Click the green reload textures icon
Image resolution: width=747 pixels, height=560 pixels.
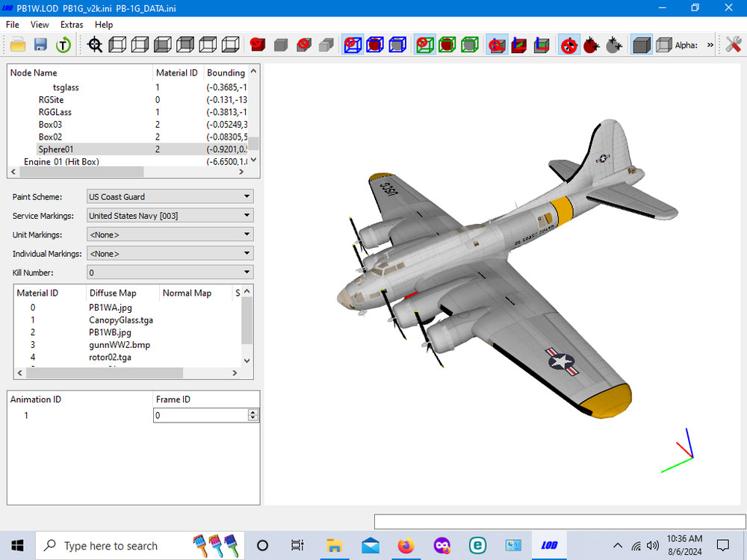[63, 46]
